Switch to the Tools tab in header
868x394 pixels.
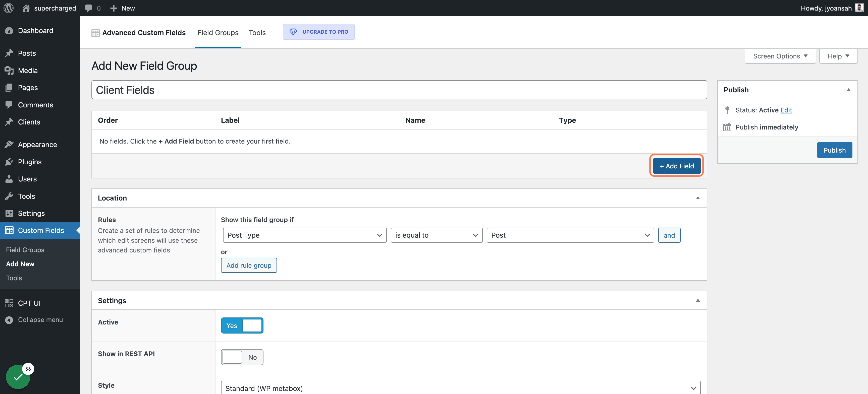click(x=257, y=33)
